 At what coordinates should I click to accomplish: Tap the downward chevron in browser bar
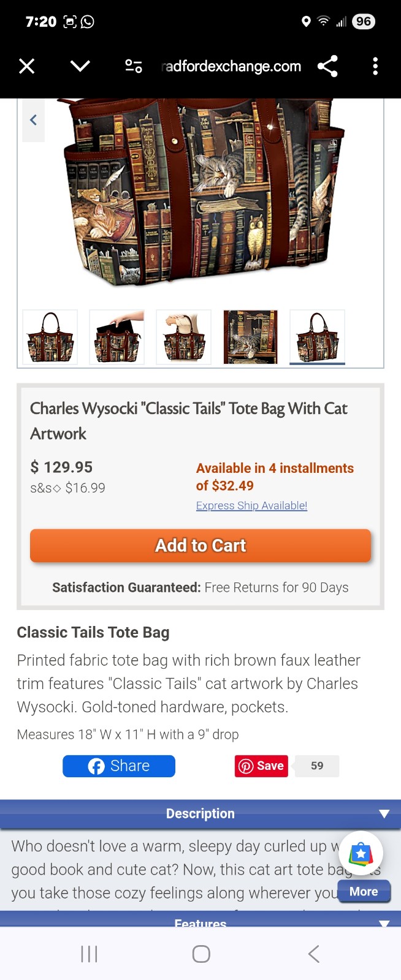pos(80,66)
